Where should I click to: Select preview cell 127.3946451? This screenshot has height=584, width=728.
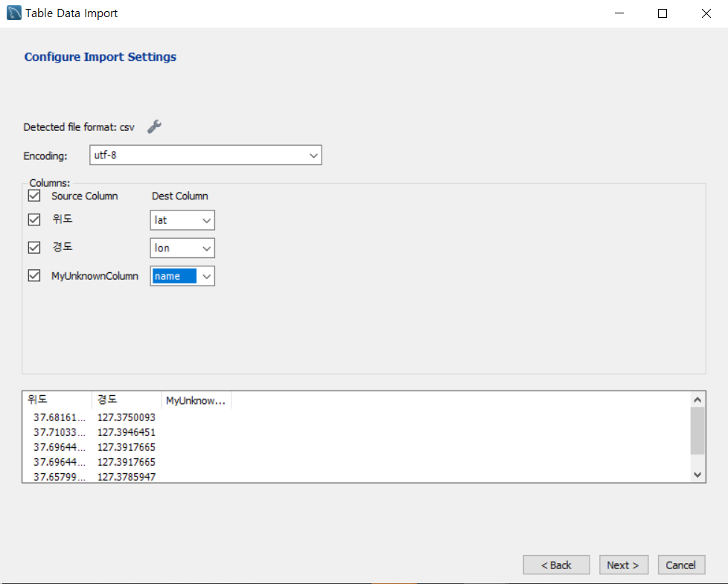[127, 432]
